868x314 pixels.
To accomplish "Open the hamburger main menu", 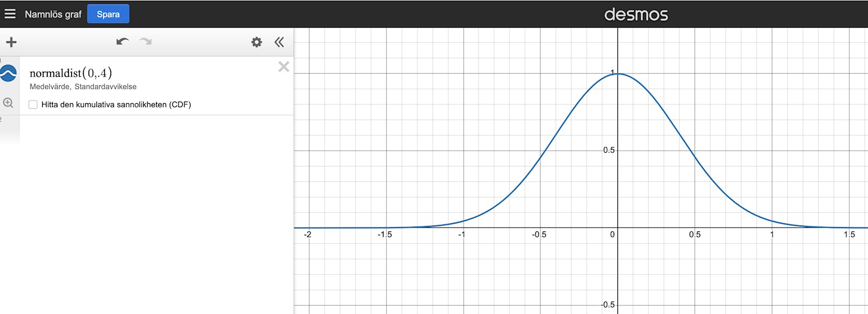I will pyautogui.click(x=10, y=14).
